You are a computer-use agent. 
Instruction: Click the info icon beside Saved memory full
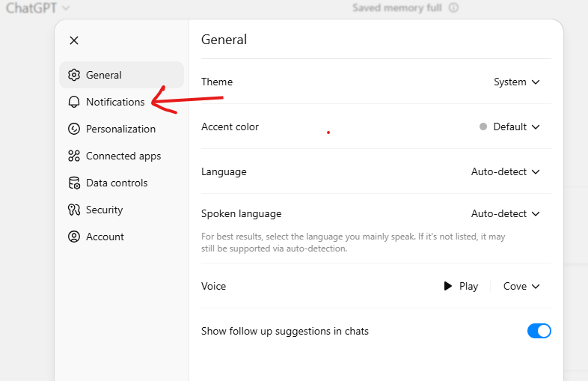[453, 7]
